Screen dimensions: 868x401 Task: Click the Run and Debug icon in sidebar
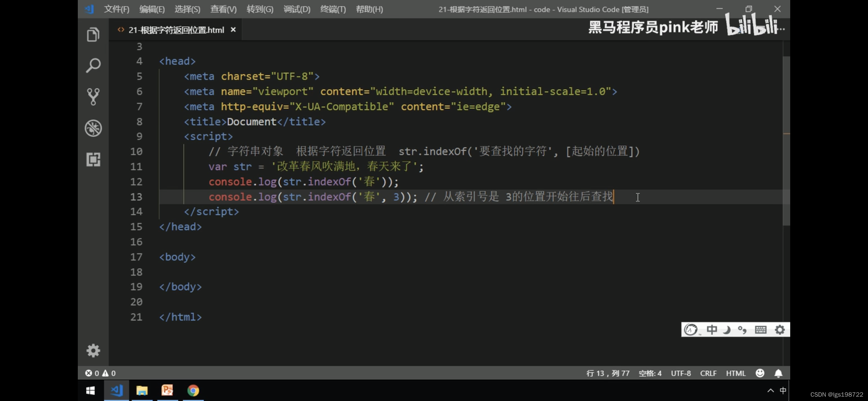tap(92, 128)
